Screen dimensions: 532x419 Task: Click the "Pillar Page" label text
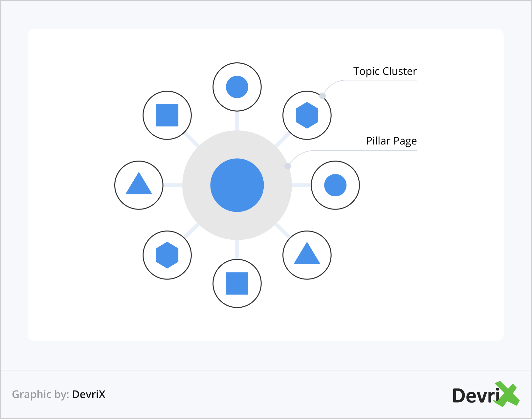[x=391, y=141]
